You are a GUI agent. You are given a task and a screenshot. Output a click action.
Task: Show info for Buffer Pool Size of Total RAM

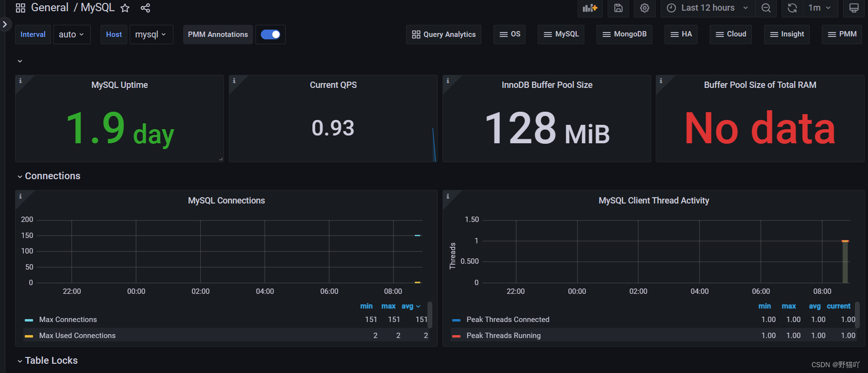tap(661, 81)
